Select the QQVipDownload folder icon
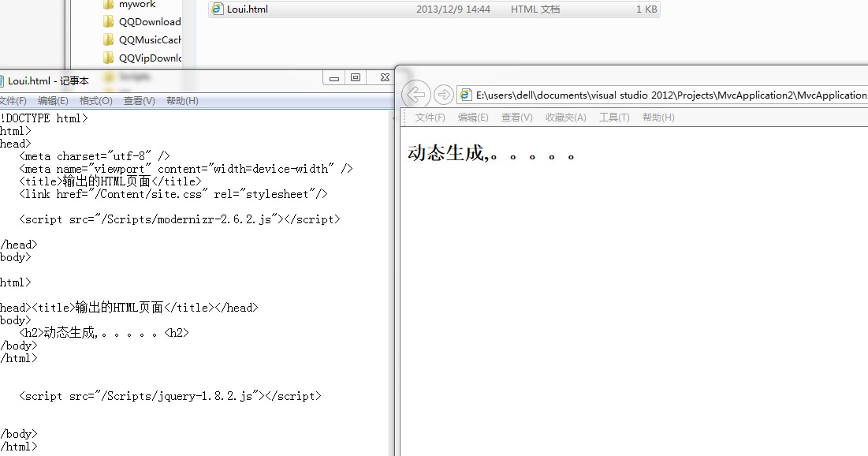Image resolution: width=868 pixels, height=456 pixels. pos(109,58)
